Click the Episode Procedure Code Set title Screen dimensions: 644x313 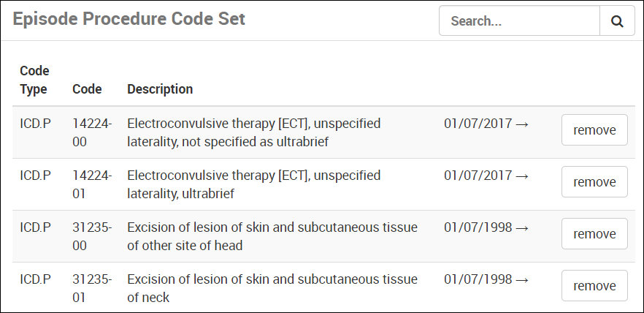(129, 20)
